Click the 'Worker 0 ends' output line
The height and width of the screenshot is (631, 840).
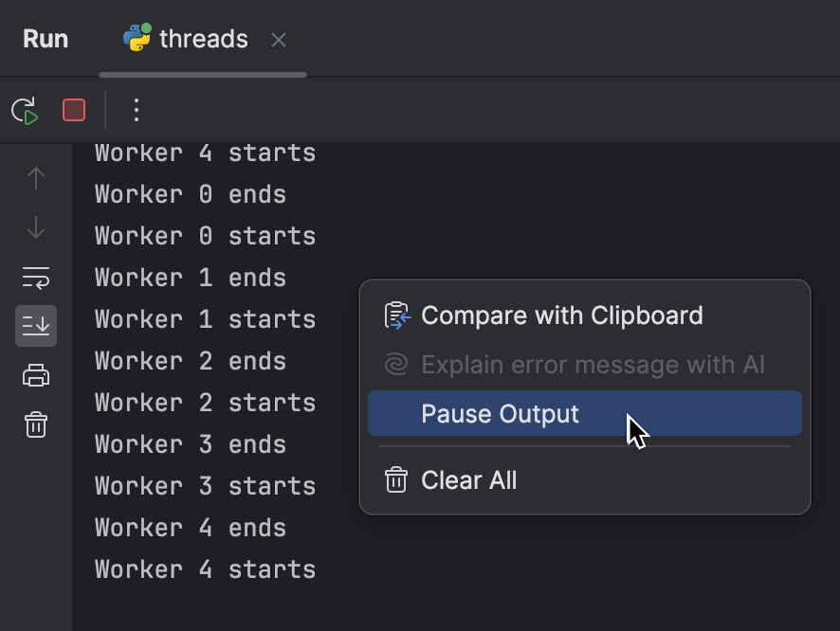coord(190,193)
